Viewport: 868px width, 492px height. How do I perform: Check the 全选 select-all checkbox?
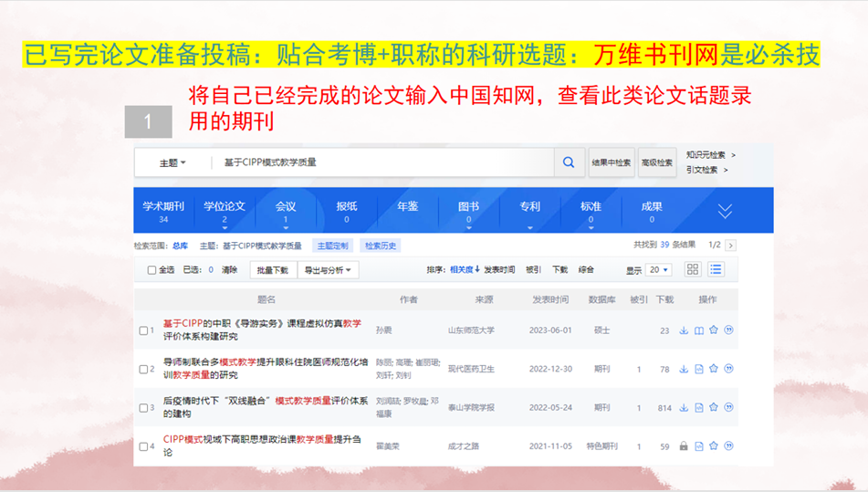152,270
